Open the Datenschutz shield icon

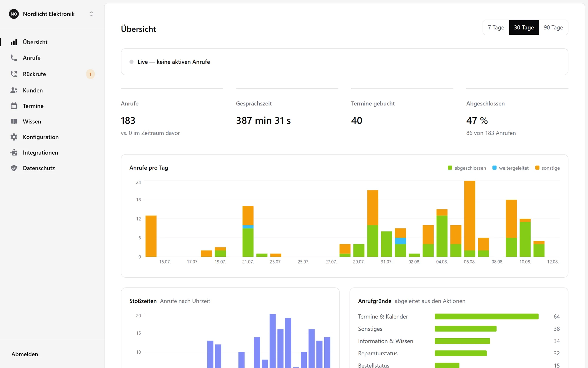[x=14, y=168]
